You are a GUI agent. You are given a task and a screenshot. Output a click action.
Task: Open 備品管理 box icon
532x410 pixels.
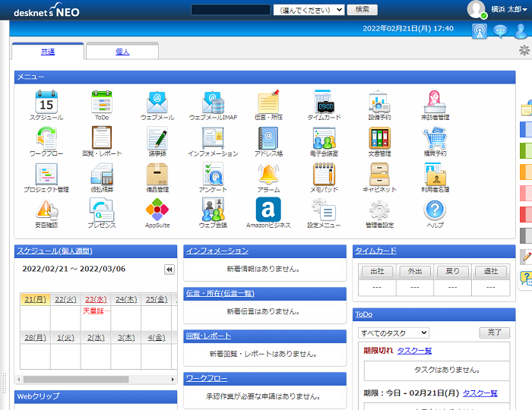[157, 174]
